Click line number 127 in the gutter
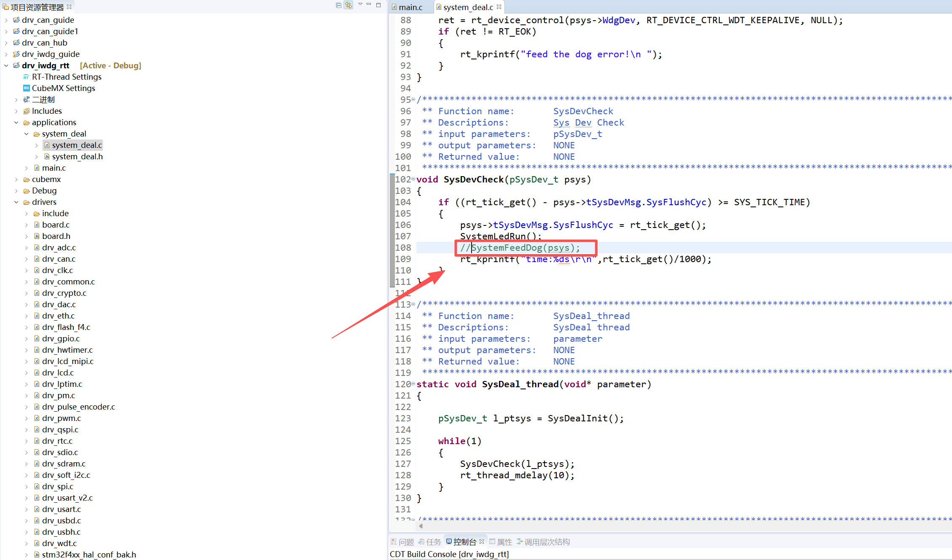 click(403, 464)
